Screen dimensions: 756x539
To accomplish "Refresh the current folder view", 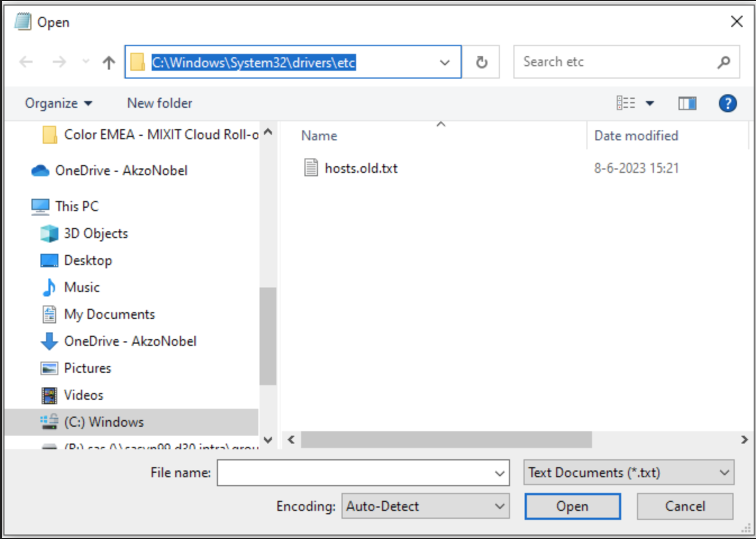I will pyautogui.click(x=481, y=62).
